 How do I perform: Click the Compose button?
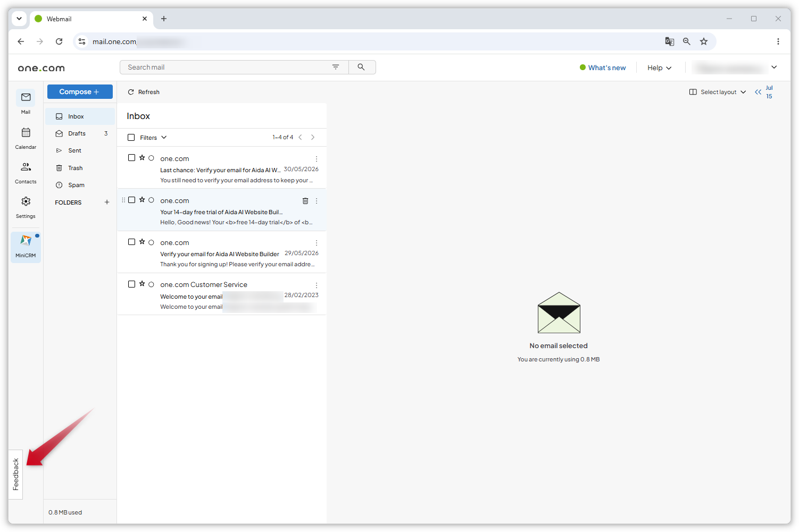80,92
